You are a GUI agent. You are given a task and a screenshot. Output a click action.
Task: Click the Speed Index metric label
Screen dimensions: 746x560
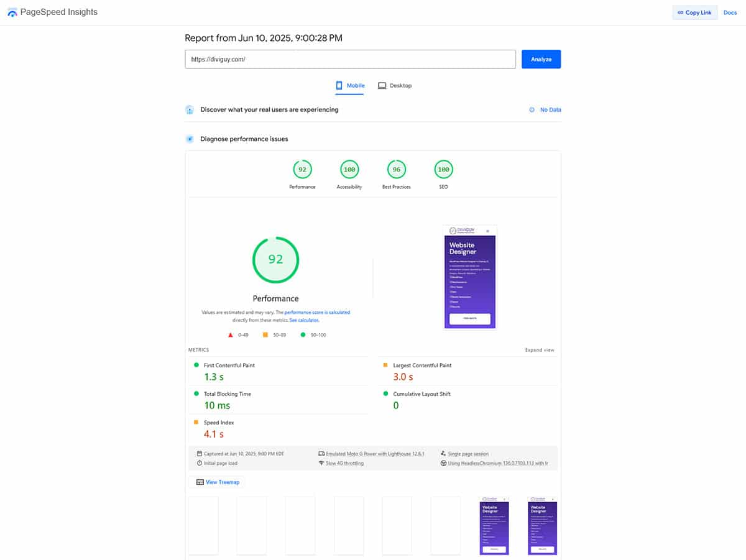pyautogui.click(x=218, y=423)
